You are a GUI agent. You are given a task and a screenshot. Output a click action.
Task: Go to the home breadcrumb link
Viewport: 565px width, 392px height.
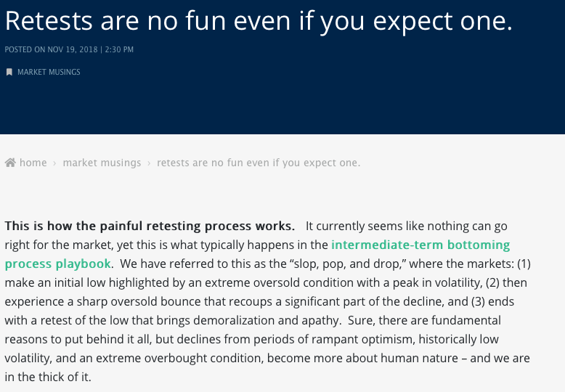(33, 163)
